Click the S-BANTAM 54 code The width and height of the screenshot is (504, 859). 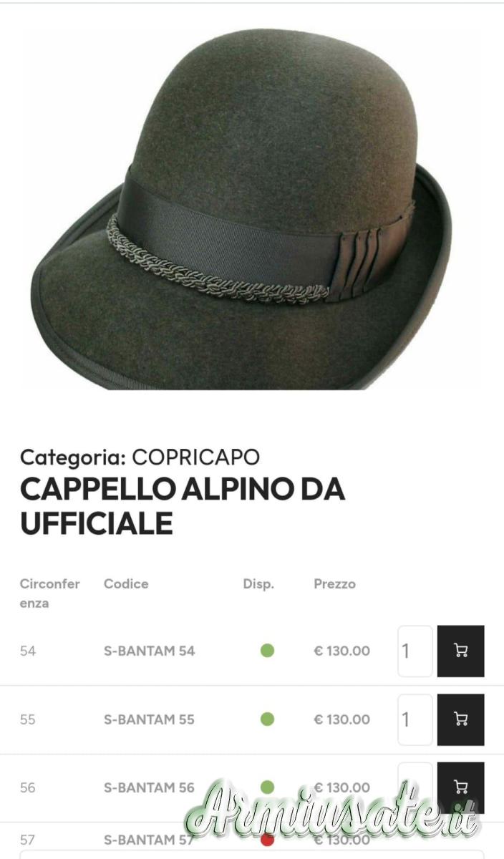149,651
